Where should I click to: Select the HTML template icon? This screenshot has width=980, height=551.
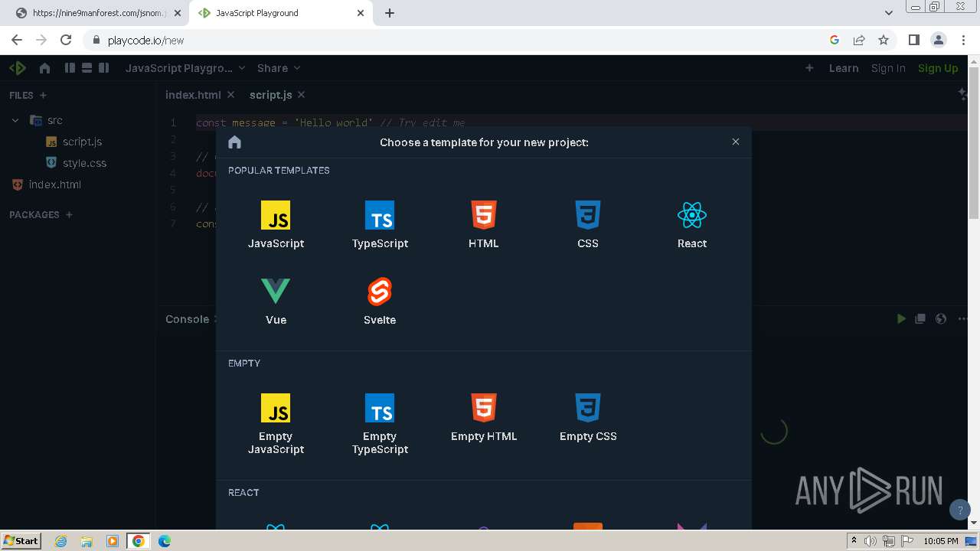pos(484,215)
